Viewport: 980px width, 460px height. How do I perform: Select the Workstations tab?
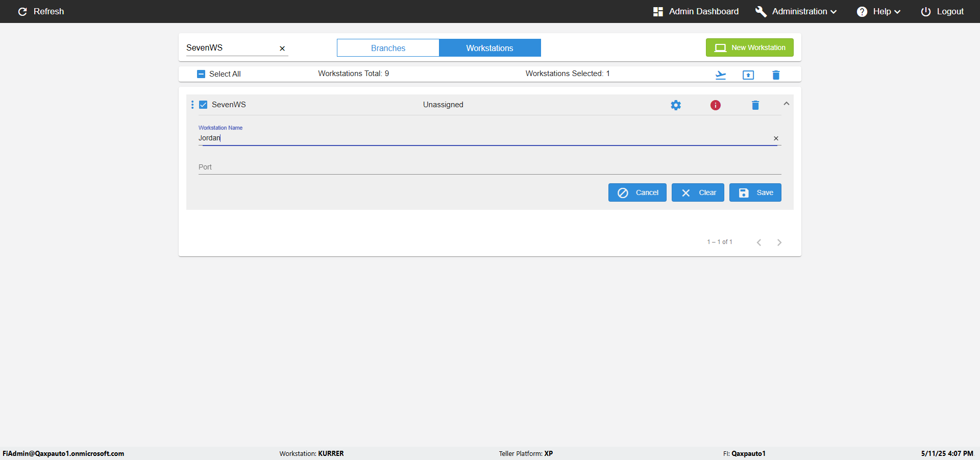(x=489, y=48)
